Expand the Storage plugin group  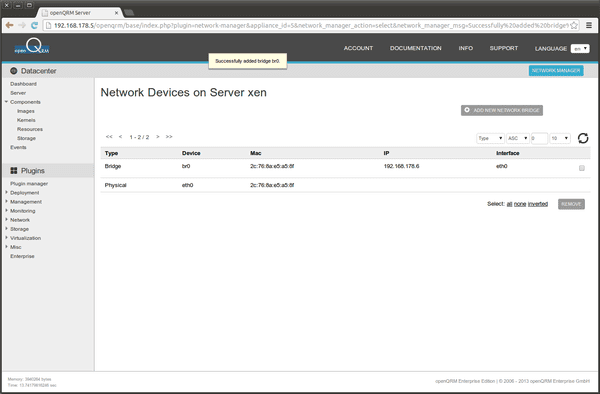[x=6, y=229]
